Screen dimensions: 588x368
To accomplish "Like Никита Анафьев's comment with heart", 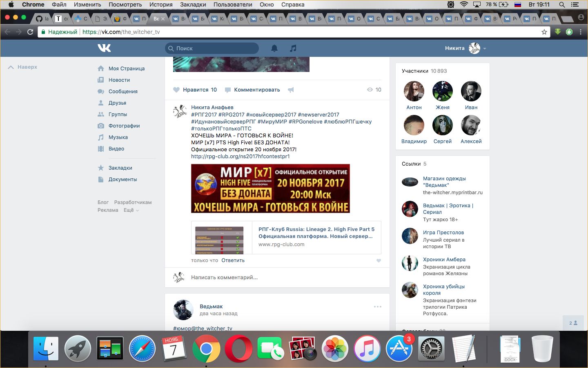I will (379, 260).
